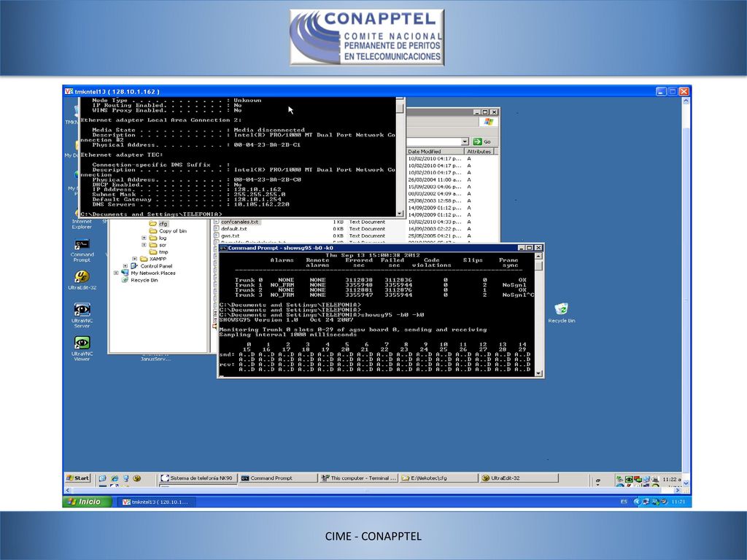Select the Recycle Bin icon on the remote desktop

tap(561, 309)
